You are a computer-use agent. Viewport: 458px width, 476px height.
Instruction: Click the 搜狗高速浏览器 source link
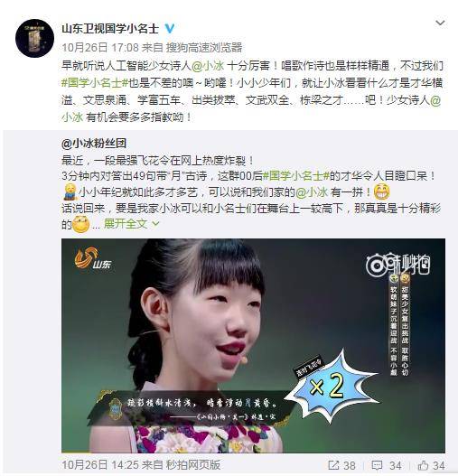204,47
